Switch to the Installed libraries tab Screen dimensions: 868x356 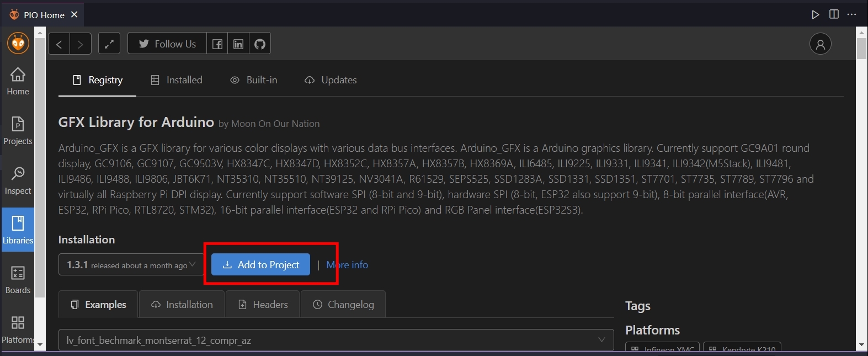click(x=177, y=80)
